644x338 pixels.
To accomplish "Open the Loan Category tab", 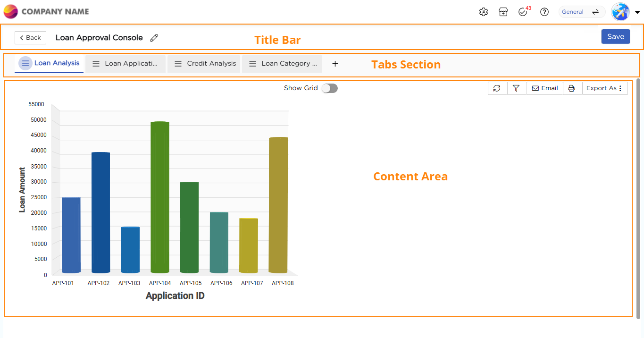I will (x=282, y=64).
